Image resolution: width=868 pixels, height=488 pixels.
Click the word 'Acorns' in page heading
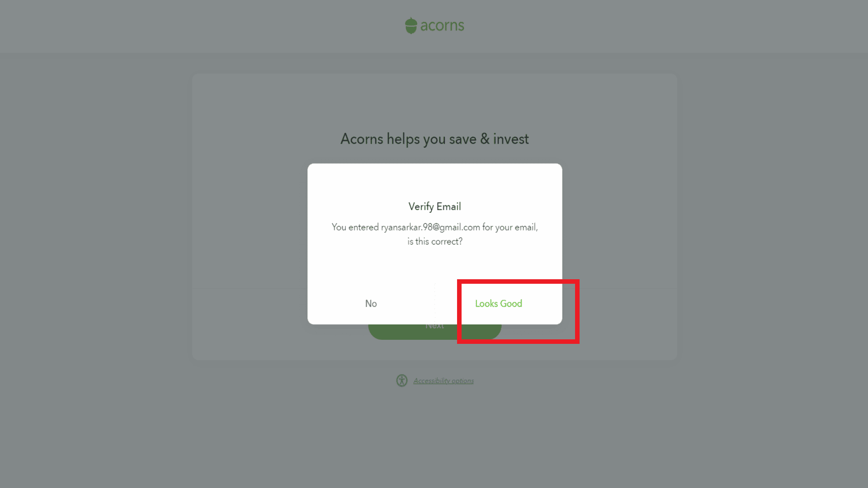click(x=362, y=139)
